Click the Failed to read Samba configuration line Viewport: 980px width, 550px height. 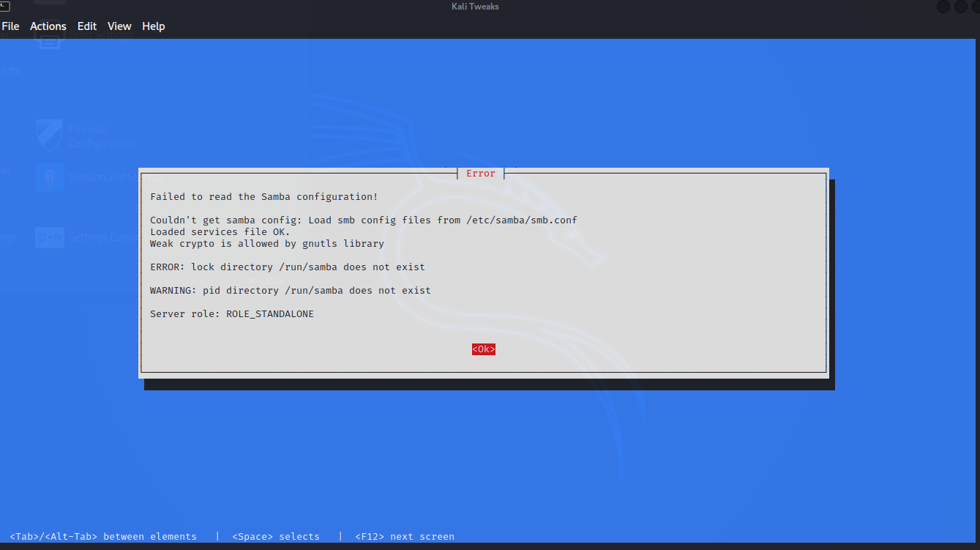coord(263,197)
